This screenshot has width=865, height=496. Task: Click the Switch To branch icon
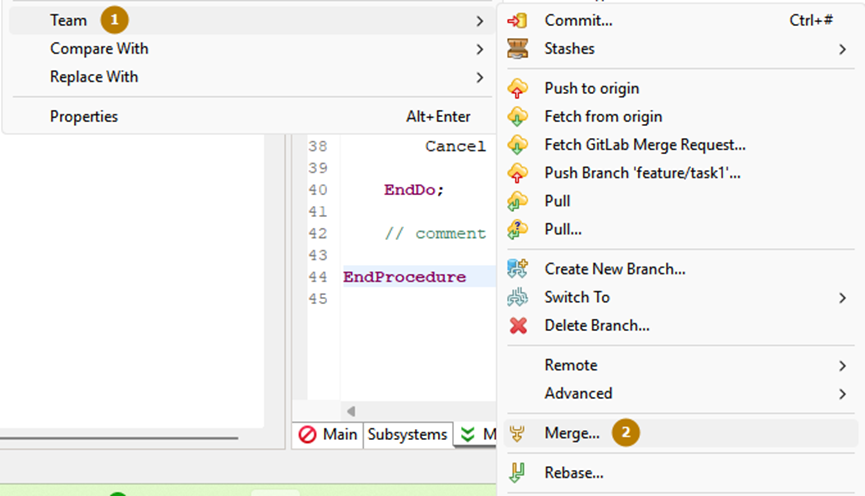pos(517,297)
